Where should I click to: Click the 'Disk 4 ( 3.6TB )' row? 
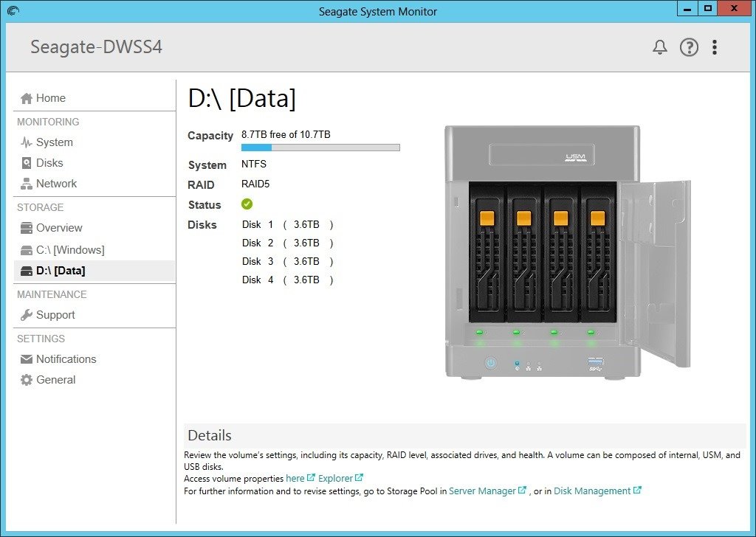tap(287, 280)
